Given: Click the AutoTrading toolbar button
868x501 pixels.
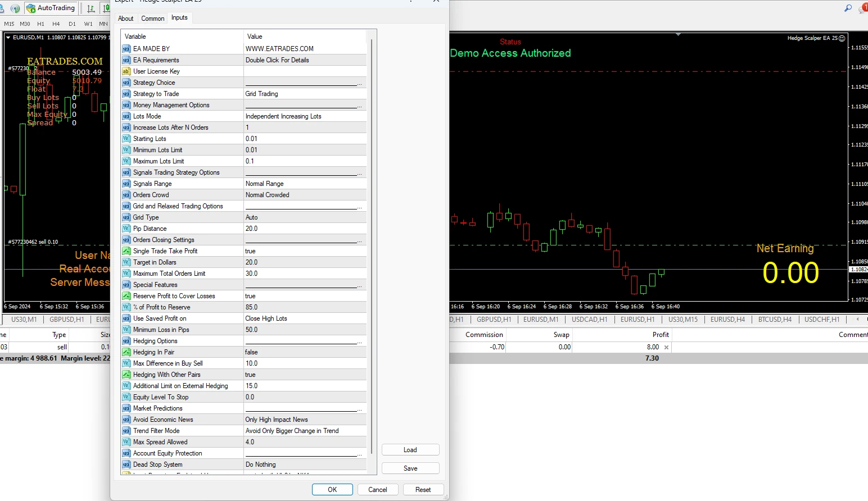Looking at the screenshot, I should pos(51,8).
